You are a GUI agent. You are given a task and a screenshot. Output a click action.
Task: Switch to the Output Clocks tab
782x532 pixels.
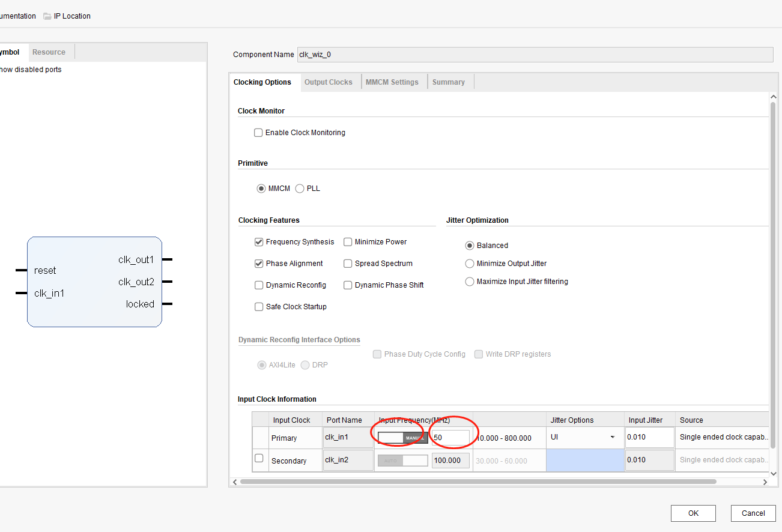pyautogui.click(x=328, y=82)
